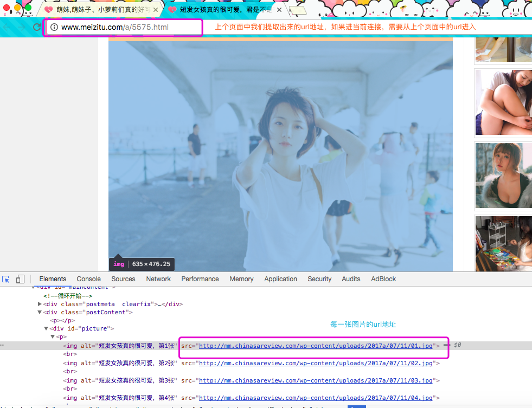Open the 04.jpg image source link
Image resolution: width=532 pixels, height=408 pixels.
tap(316, 398)
